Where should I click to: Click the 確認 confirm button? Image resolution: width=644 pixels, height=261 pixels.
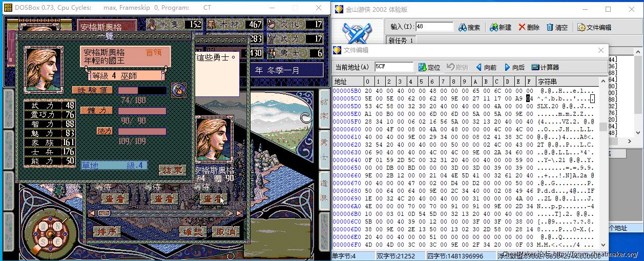click(x=192, y=232)
